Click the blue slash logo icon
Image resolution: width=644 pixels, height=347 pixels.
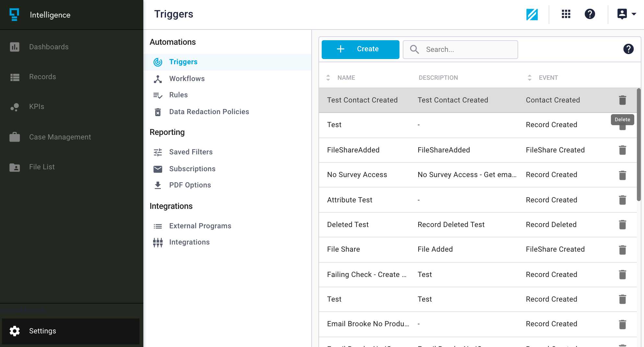click(x=532, y=14)
